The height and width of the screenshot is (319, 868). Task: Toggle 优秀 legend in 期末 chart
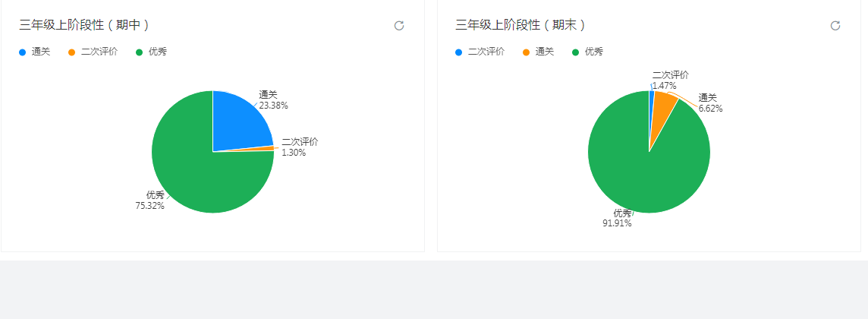pyautogui.click(x=587, y=52)
